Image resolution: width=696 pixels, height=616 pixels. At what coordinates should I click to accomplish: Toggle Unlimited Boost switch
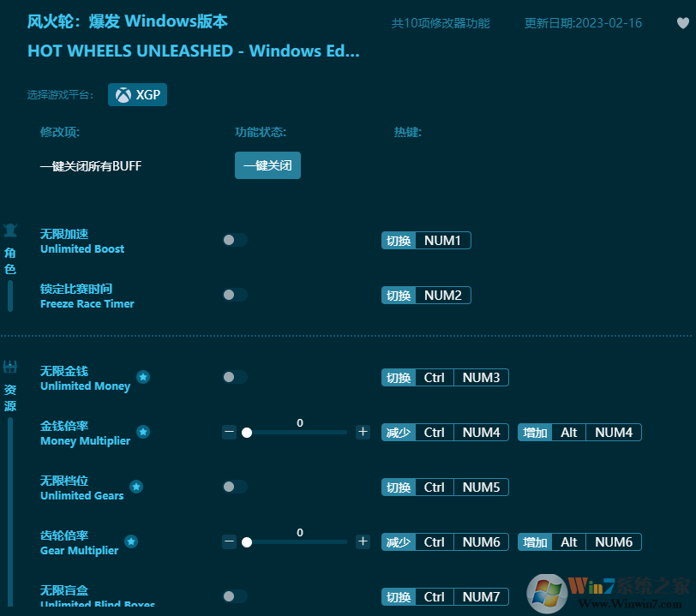[x=235, y=240]
